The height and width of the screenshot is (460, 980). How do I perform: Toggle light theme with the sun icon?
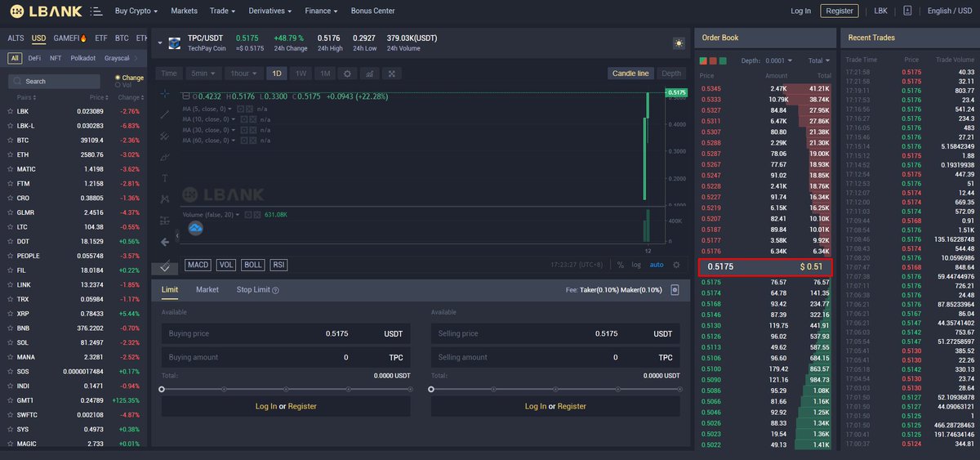(679, 43)
